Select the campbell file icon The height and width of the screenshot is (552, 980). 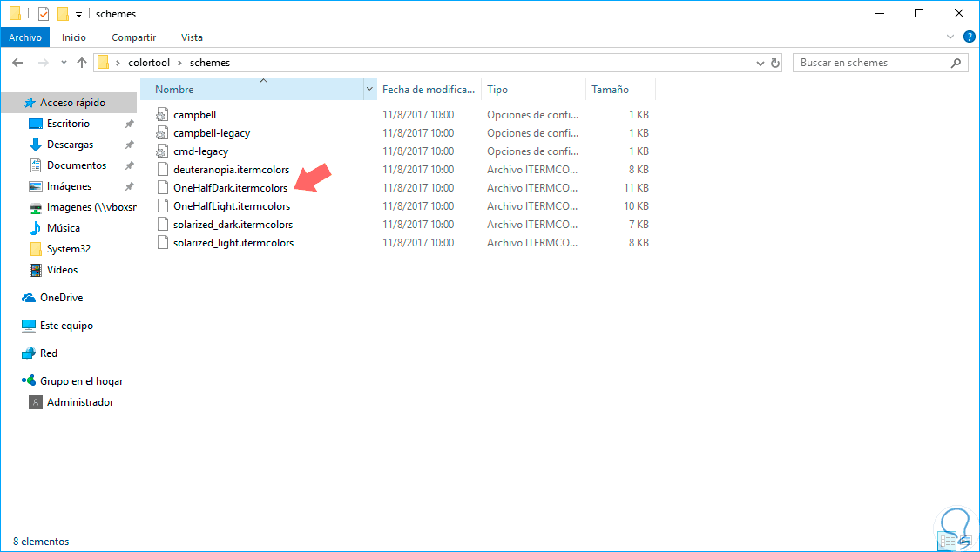(162, 115)
